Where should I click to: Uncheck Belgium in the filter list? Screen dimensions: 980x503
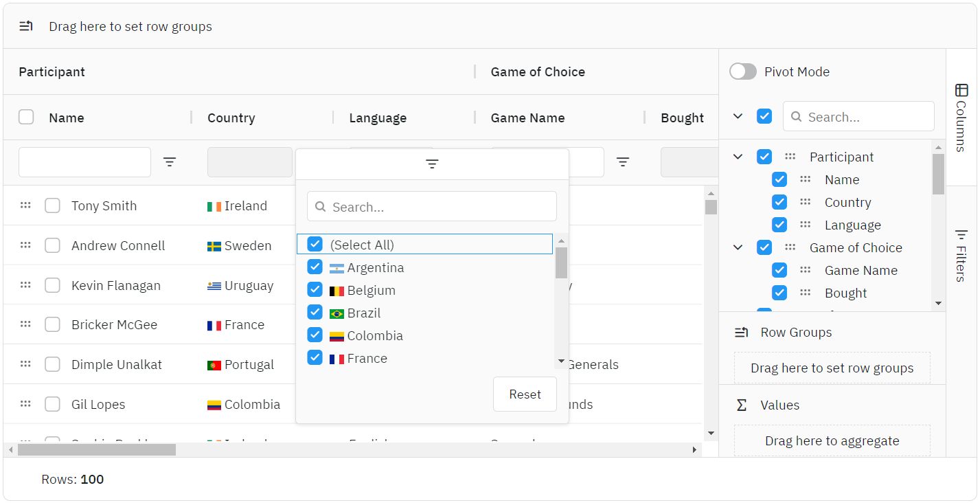click(315, 290)
